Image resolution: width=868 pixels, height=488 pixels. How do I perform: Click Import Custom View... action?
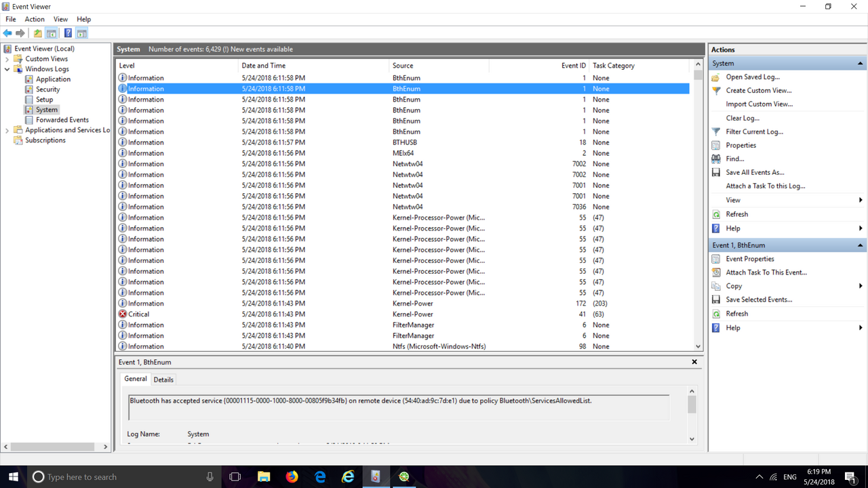tap(759, 104)
